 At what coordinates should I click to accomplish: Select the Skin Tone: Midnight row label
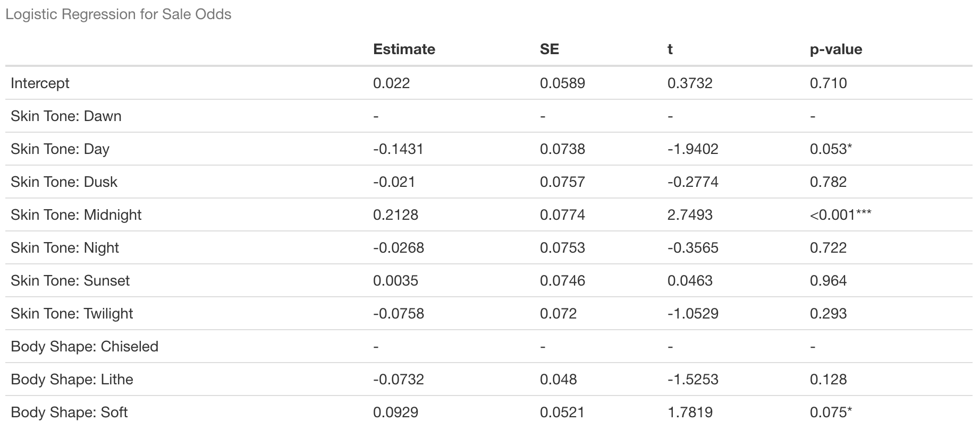tap(76, 215)
